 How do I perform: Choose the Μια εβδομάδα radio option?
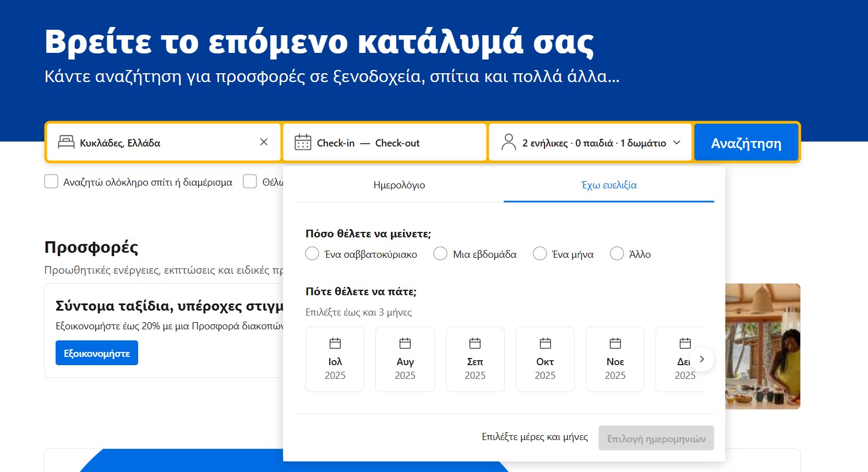pyautogui.click(x=440, y=254)
